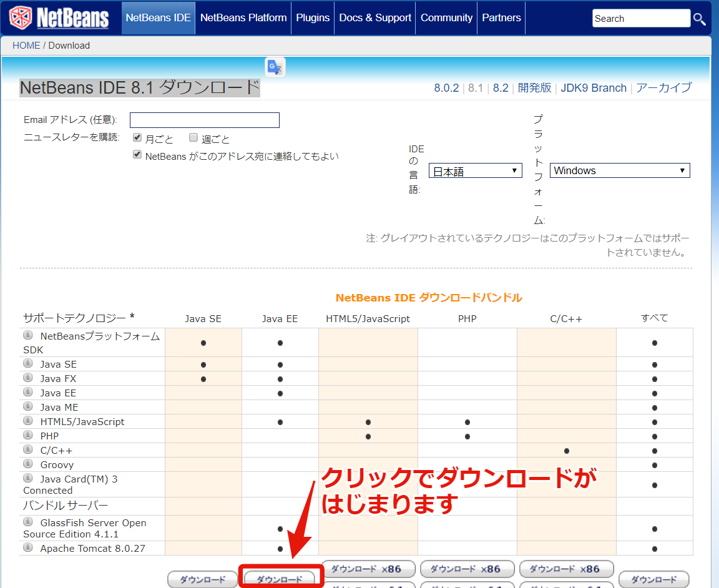Open info icon for C/C++ row

28,449
